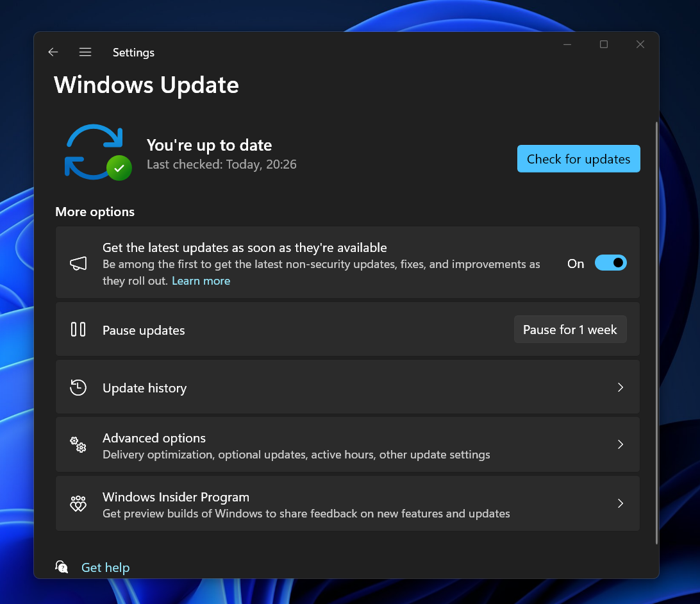Open Advanced options using its chevron

(x=620, y=444)
